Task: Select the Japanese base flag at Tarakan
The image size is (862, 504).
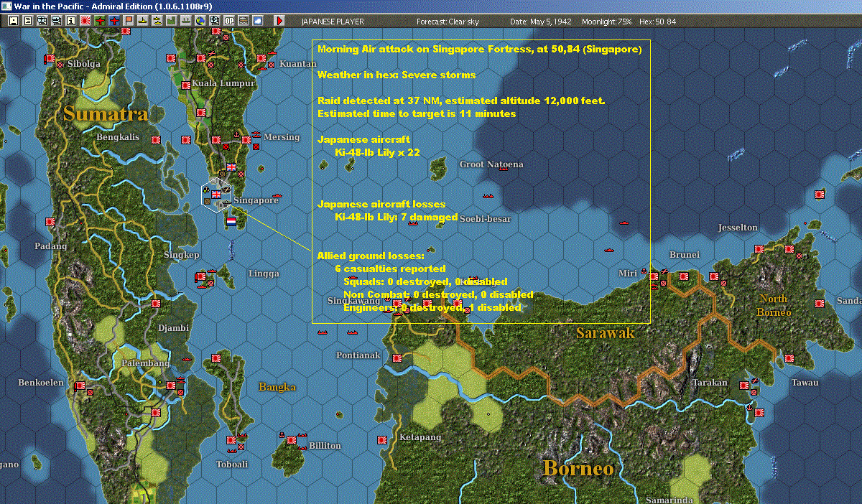Action: pyautogui.click(x=744, y=384)
